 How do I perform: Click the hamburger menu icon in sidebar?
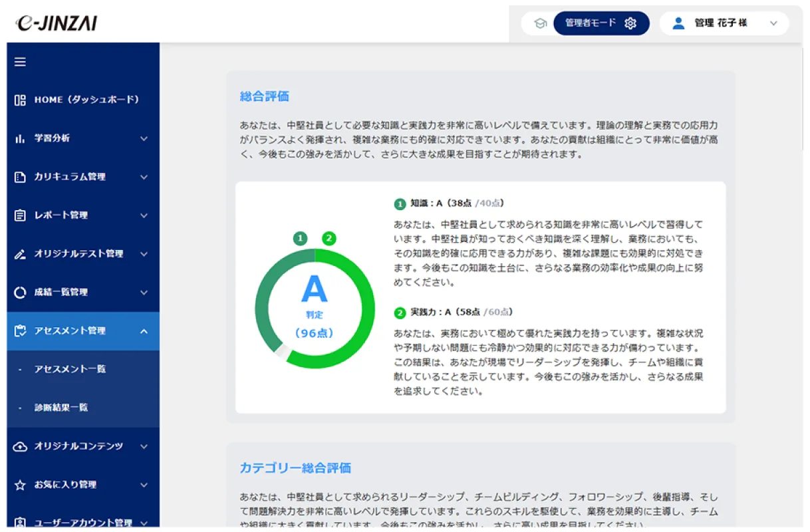[x=20, y=62]
